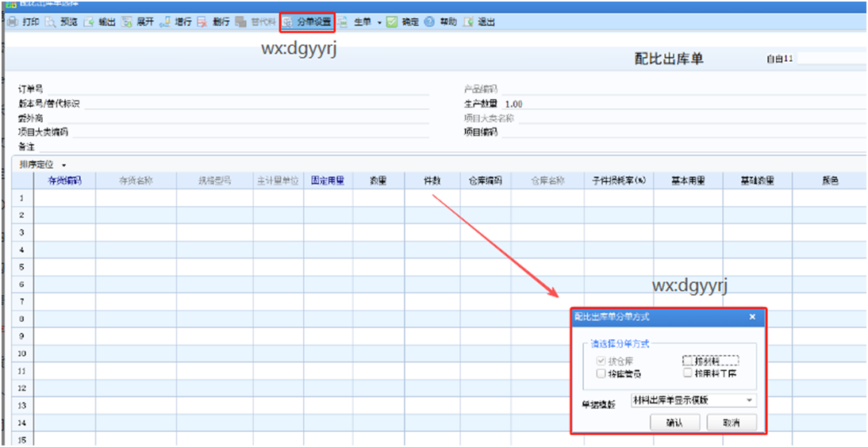Viewport: 868px width, 447px height.
Task: Click the 替代料 substitute material icon
Action: [x=240, y=22]
